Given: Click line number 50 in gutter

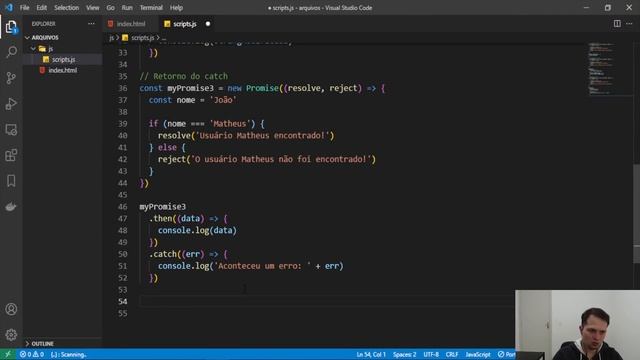Looking at the screenshot, I should (x=122, y=254).
